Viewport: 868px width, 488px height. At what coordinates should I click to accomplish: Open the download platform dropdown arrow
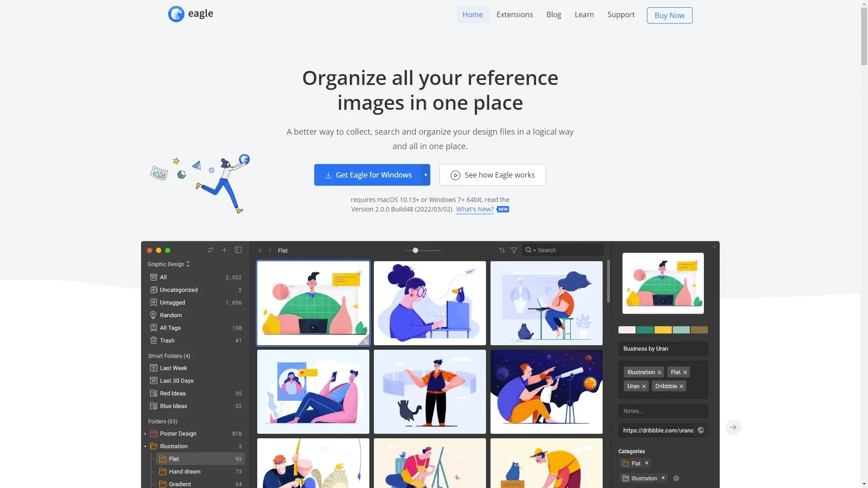click(x=426, y=175)
